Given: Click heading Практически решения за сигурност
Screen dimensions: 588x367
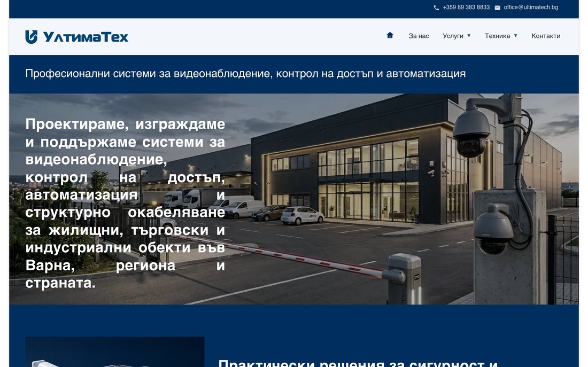Looking at the screenshot, I should [358, 363].
